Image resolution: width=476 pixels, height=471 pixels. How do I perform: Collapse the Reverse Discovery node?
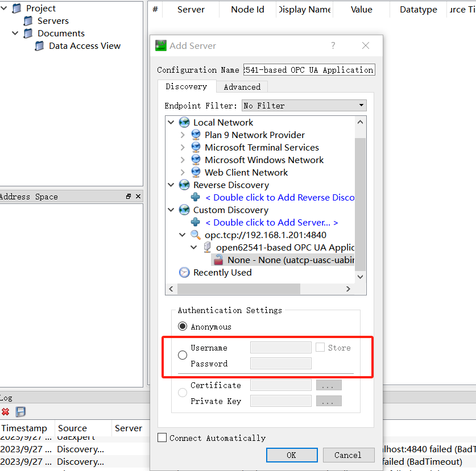171,185
